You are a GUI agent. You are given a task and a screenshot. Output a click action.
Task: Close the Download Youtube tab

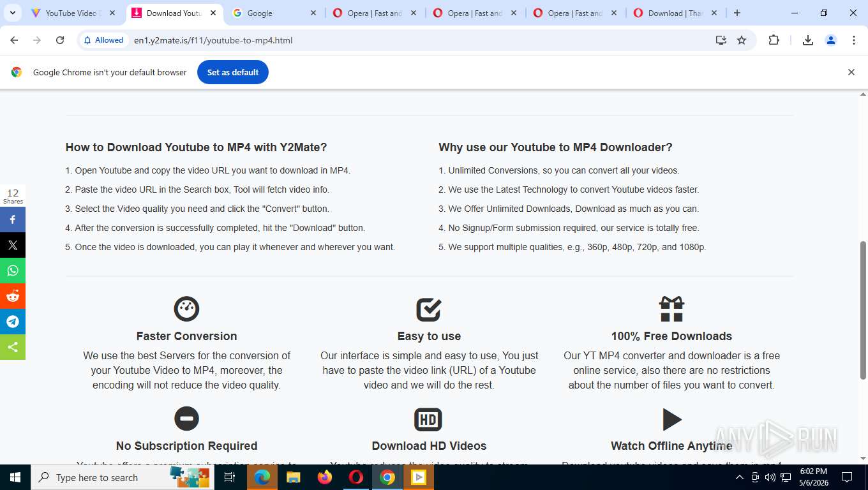point(213,13)
